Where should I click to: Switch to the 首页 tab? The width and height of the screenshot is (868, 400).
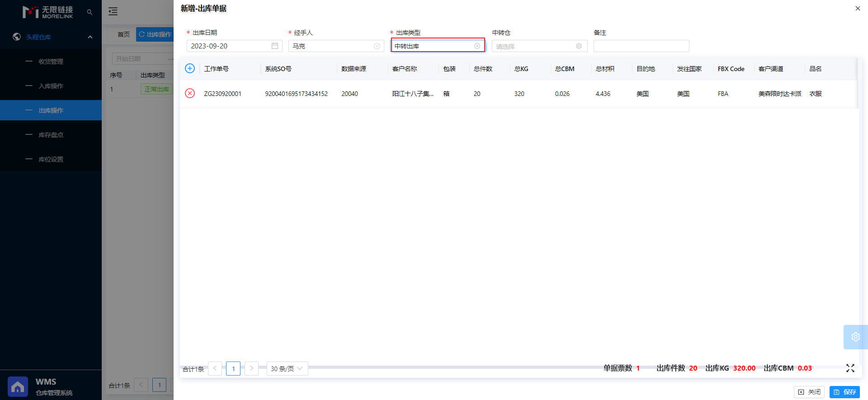(x=123, y=34)
